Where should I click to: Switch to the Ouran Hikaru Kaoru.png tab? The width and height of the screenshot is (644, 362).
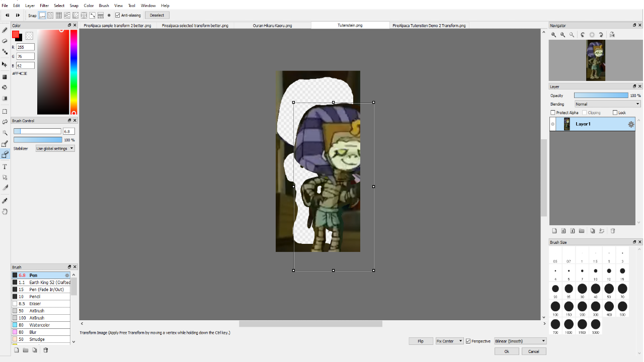[272, 25]
